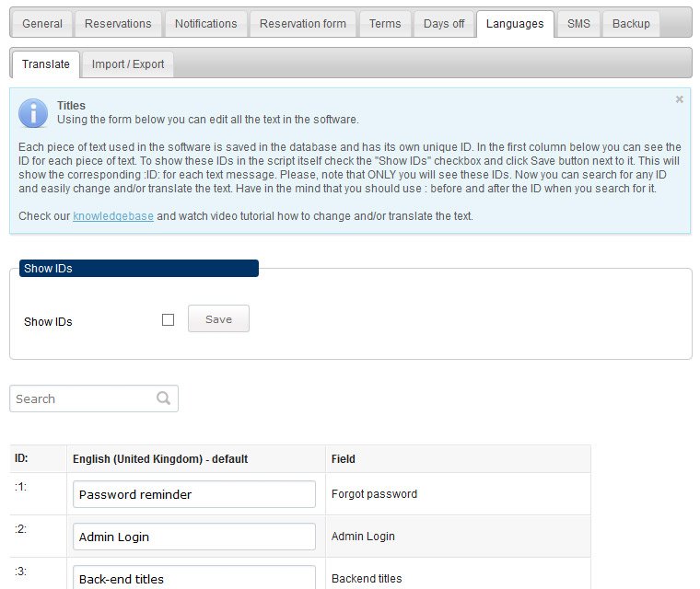Viewport: 700px width, 589px height.
Task: Select the Languages tab
Action: tap(515, 24)
